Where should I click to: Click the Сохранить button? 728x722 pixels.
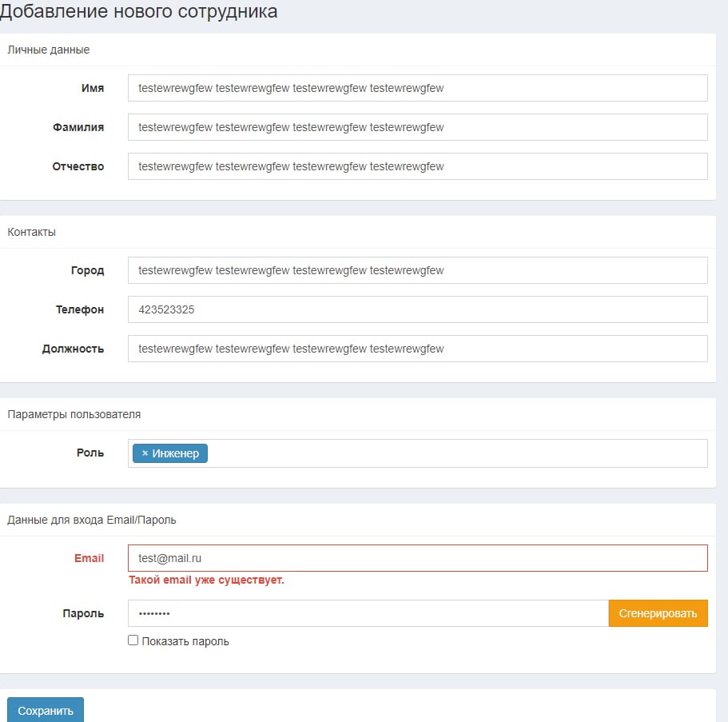point(46,710)
